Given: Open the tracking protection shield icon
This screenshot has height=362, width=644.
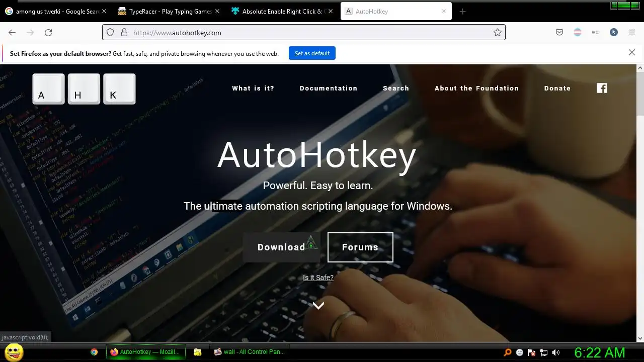Looking at the screenshot, I should point(110,33).
